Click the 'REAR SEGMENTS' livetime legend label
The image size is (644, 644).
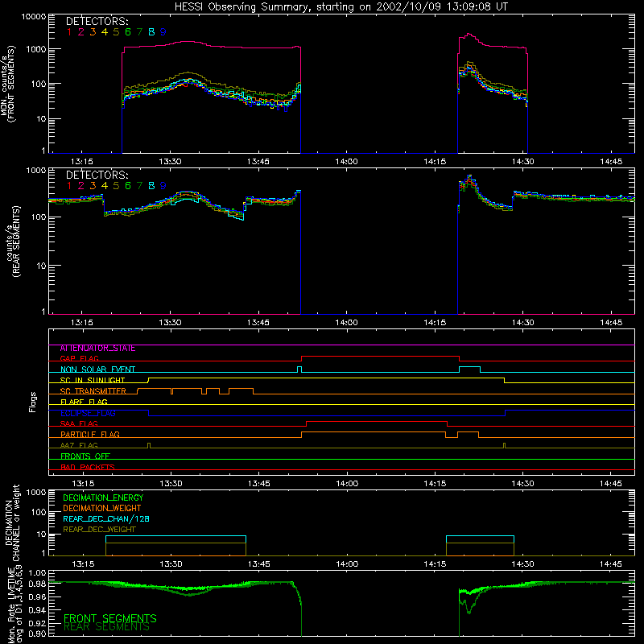[x=106, y=627]
